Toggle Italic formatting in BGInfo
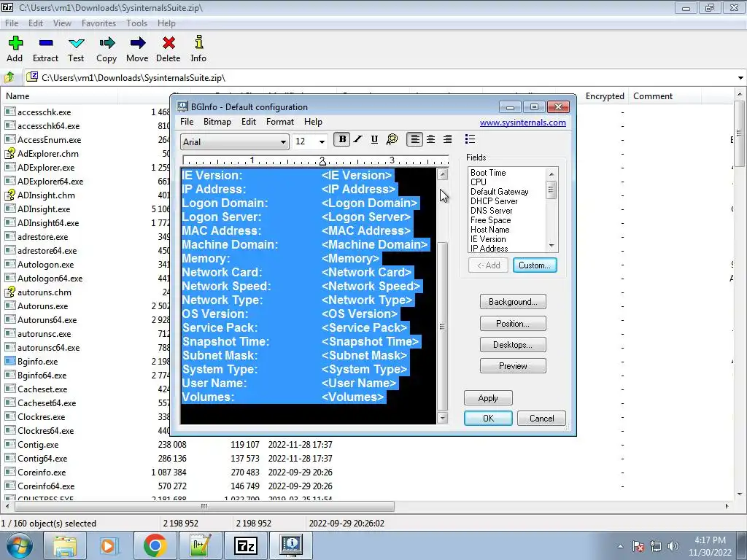 357,139
